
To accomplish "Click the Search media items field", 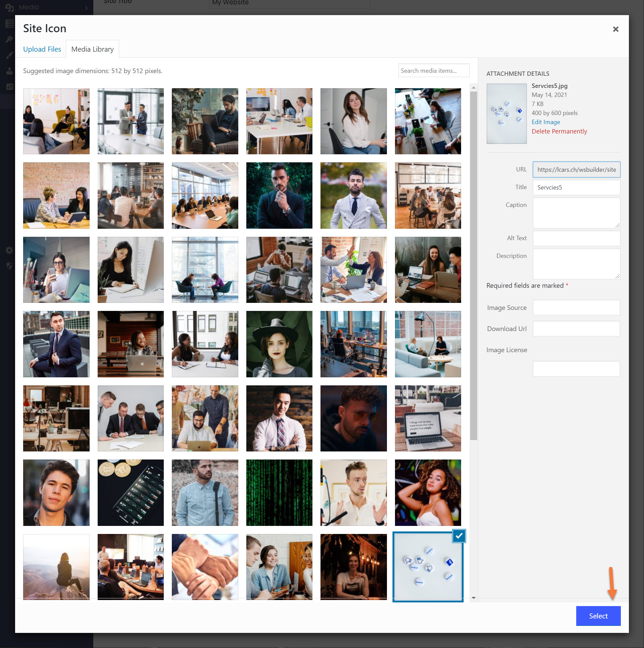I will coord(433,71).
